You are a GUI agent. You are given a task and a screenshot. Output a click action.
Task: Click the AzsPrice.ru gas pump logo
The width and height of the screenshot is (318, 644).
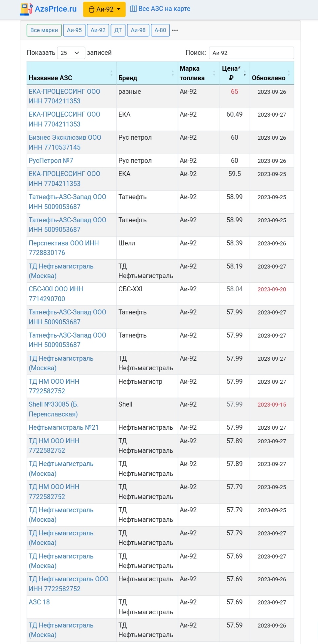(x=26, y=9)
